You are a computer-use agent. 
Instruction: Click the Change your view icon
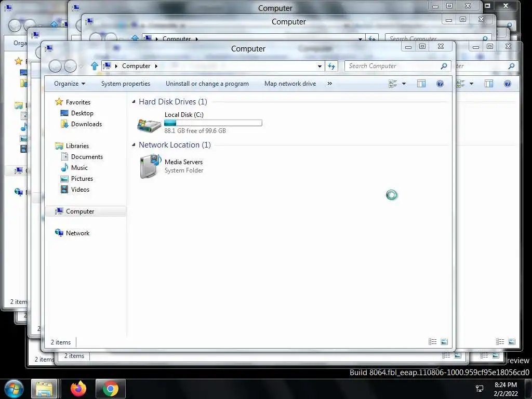tap(393, 84)
